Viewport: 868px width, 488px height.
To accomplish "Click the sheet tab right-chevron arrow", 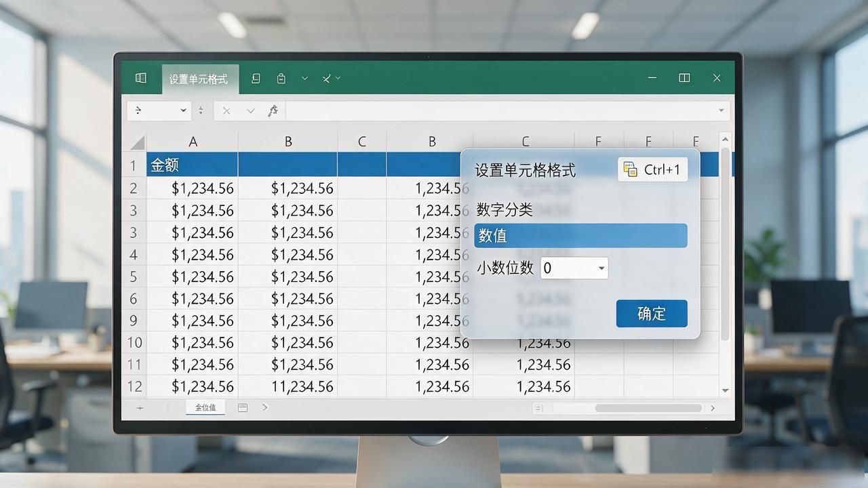I will (x=265, y=407).
